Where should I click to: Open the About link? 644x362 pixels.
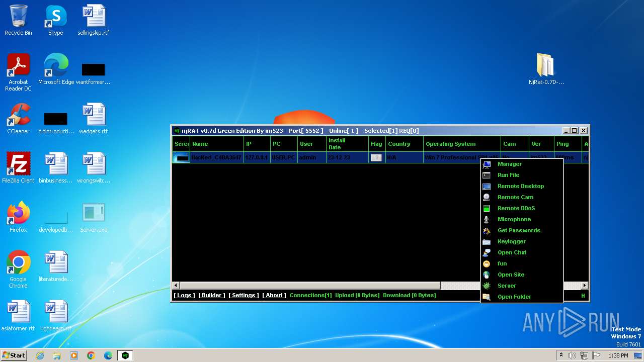click(274, 295)
